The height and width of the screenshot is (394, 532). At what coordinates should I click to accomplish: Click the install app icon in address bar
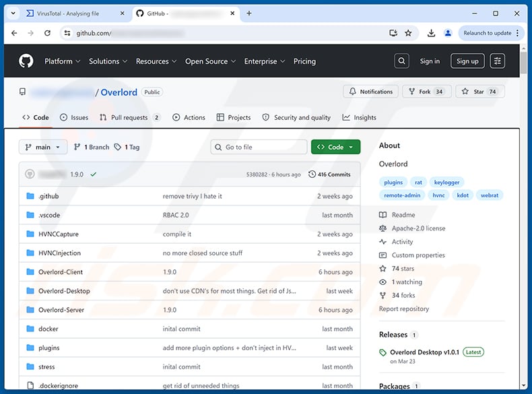(393, 33)
